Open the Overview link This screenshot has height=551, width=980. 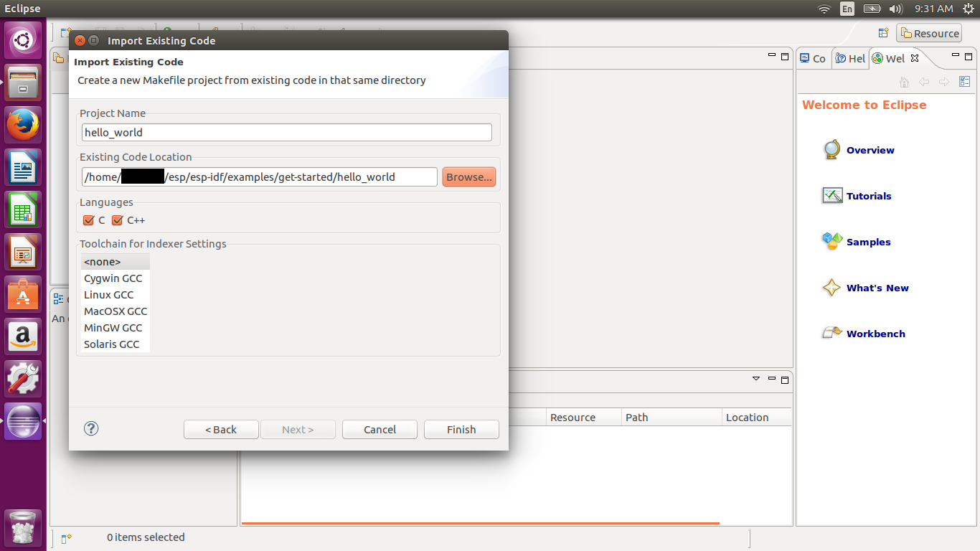[870, 150]
